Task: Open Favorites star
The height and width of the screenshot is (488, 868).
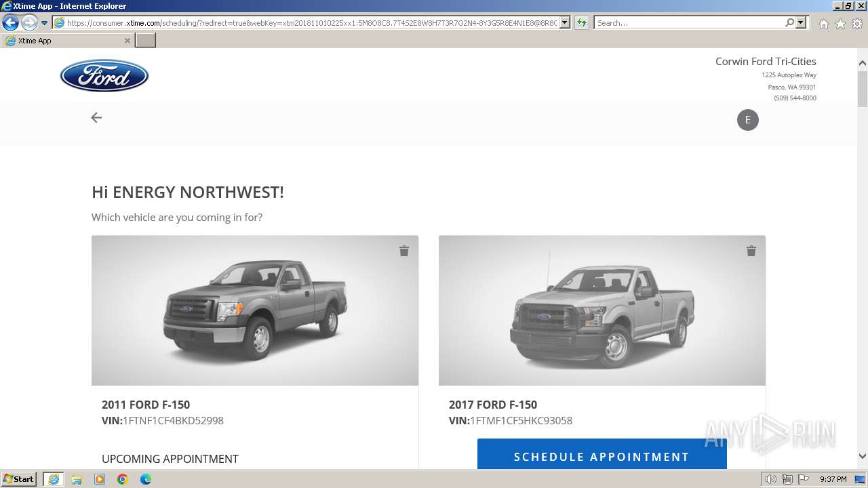Action: 840,24
